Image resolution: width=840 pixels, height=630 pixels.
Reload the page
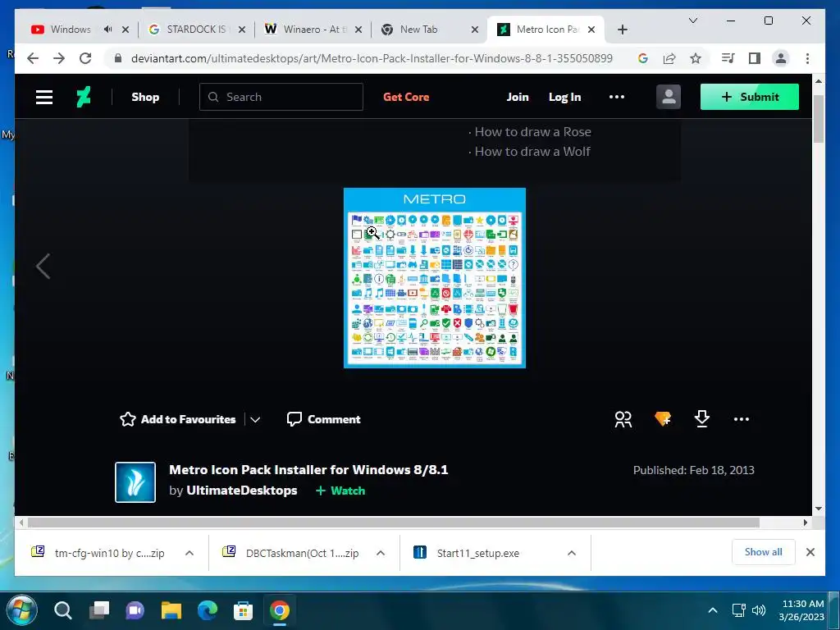point(85,58)
